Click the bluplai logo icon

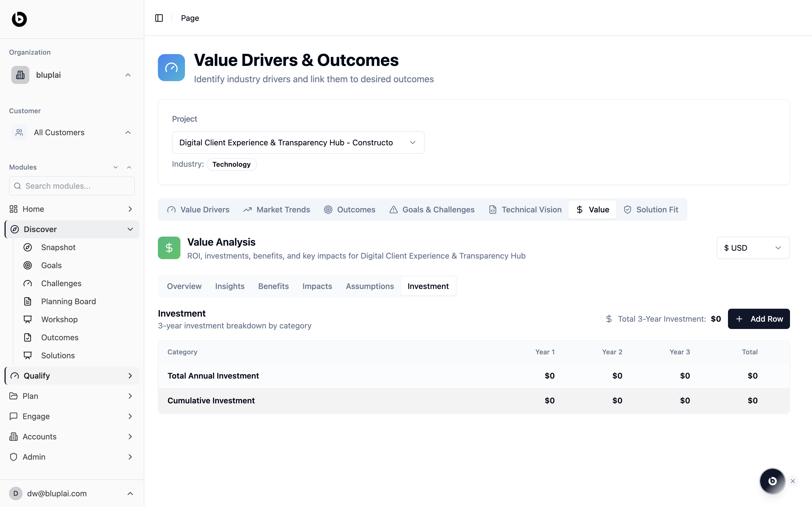[x=19, y=19]
